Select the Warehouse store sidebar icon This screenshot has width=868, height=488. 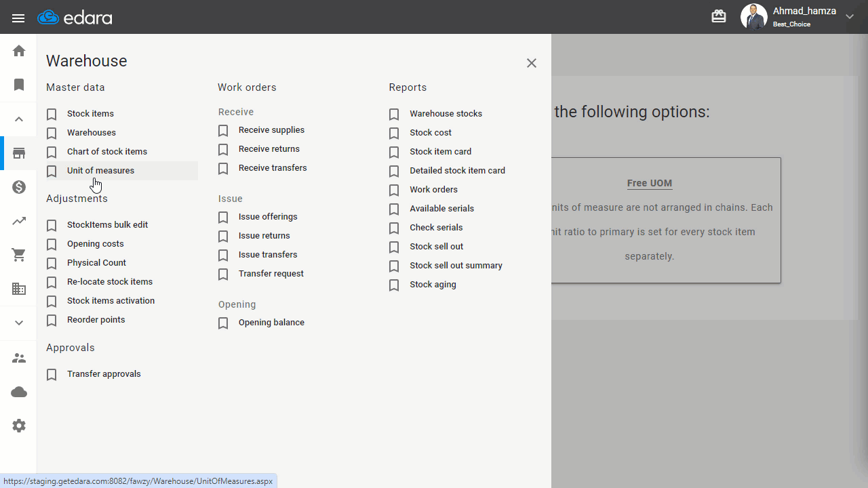pos(19,153)
